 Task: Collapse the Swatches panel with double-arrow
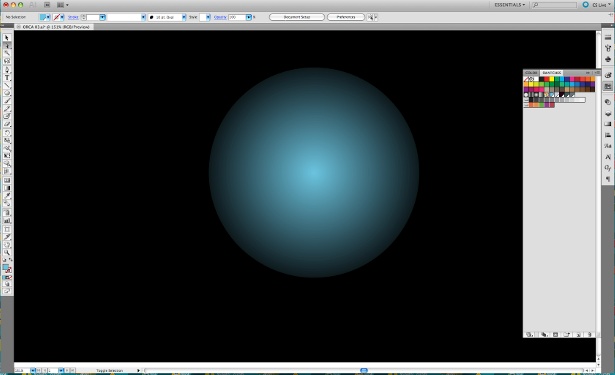click(x=588, y=73)
